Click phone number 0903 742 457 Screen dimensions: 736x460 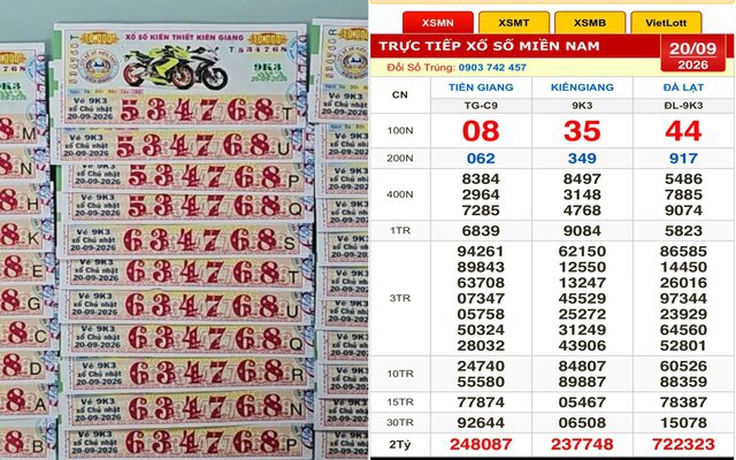(492, 68)
